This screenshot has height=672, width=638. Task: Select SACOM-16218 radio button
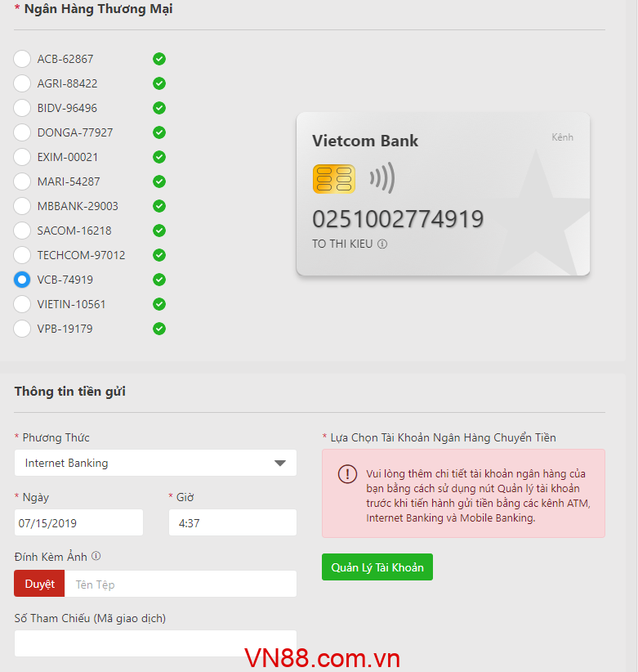pyautogui.click(x=22, y=231)
